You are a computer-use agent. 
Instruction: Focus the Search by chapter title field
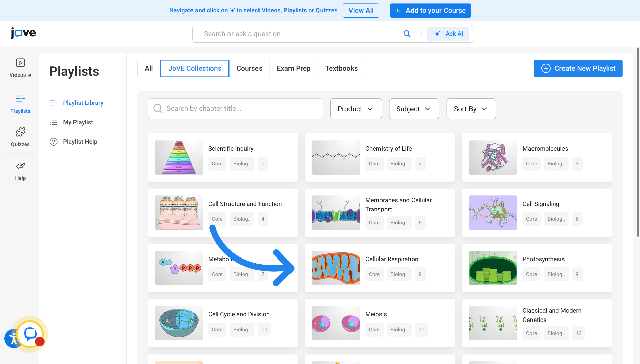[235, 109]
